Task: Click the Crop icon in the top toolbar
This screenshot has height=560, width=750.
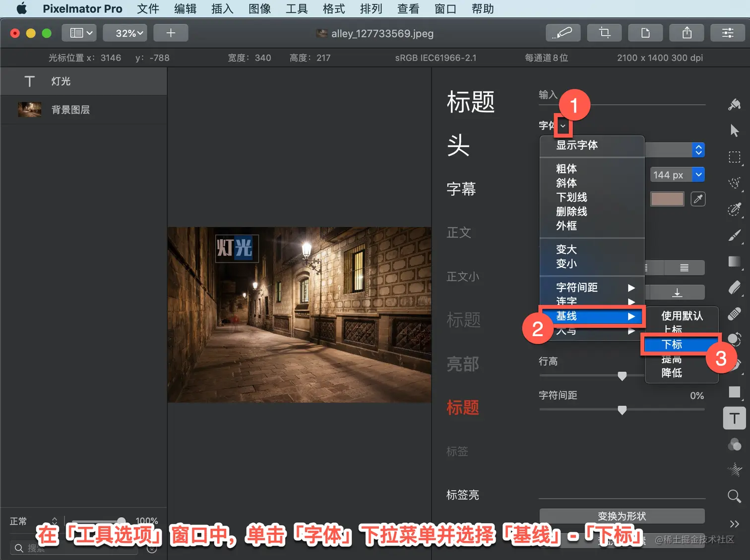Action: click(604, 33)
